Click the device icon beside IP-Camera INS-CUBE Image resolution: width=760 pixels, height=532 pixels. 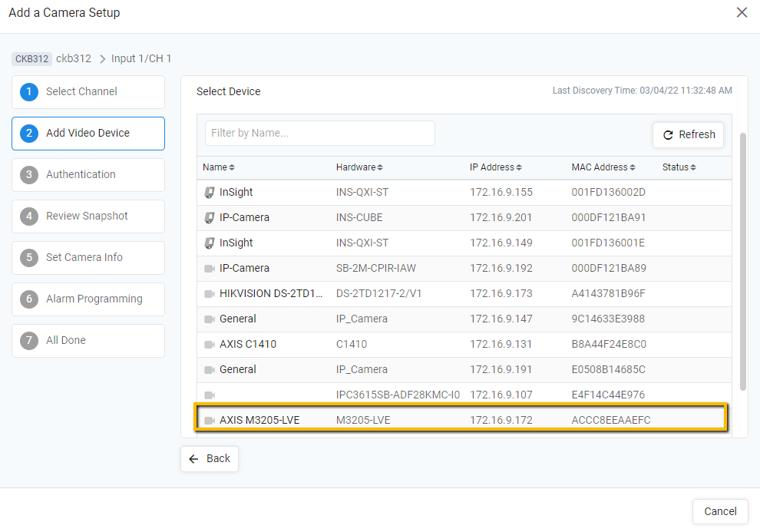[x=210, y=217]
